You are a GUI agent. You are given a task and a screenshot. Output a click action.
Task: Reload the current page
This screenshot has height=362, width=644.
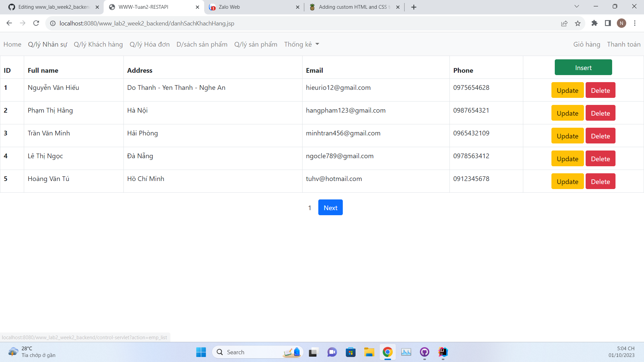[36, 23]
